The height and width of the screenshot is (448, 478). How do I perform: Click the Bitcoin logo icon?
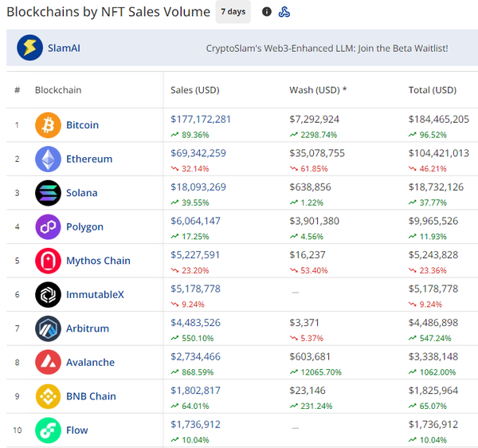pos(48,125)
